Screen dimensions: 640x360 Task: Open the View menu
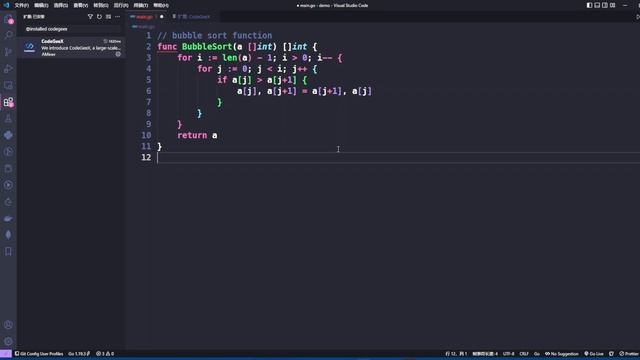pyautogui.click(x=81, y=5)
